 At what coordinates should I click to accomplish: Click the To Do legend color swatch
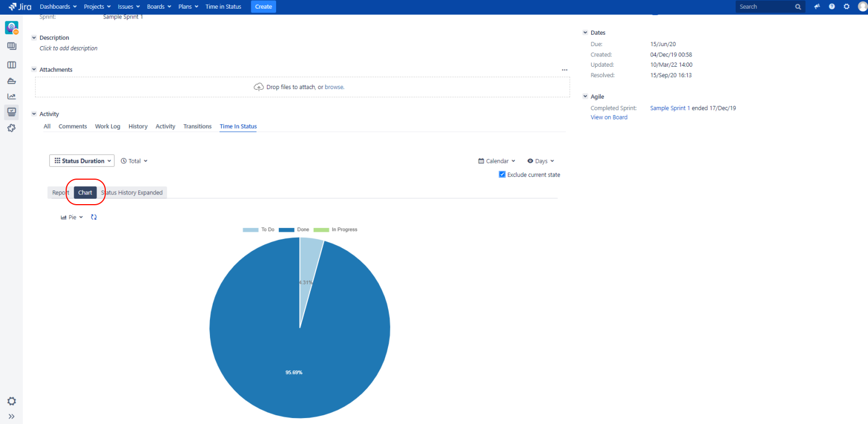(x=250, y=230)
